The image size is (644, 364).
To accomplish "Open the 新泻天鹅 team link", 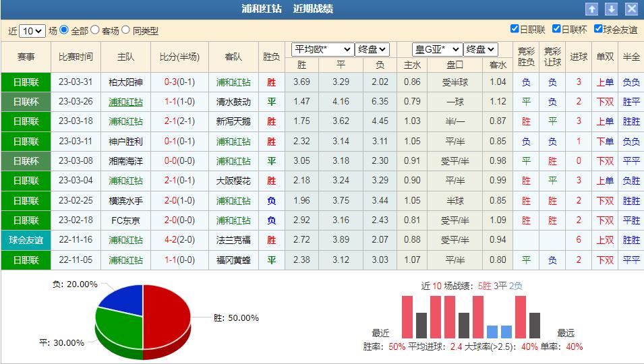I will 233,121.
